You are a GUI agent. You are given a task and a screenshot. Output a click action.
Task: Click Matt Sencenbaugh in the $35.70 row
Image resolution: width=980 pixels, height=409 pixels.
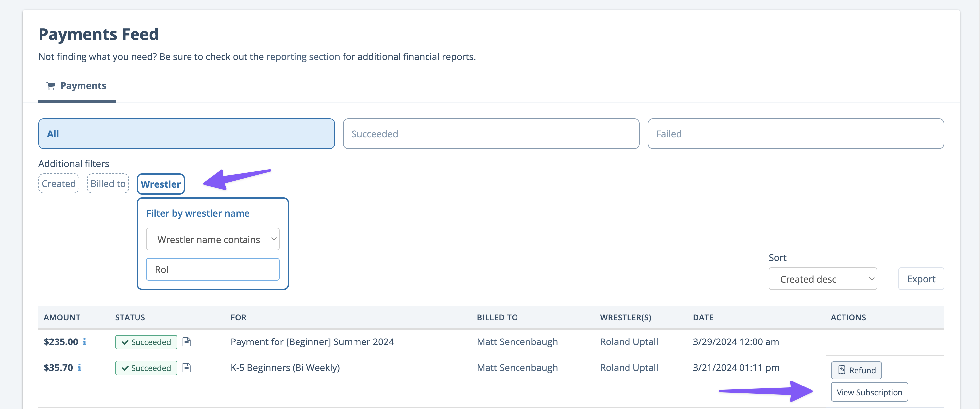(x=517, y=368)
